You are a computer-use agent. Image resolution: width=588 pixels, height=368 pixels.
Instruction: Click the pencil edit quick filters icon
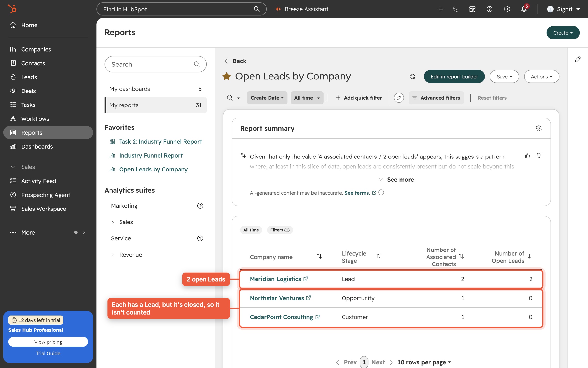point(399,98)
